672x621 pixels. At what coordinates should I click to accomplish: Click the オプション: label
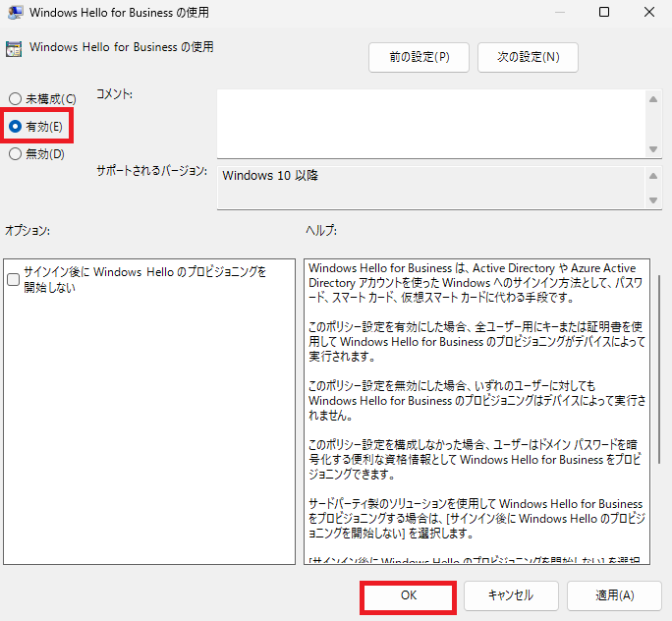(x=28, y=231)
